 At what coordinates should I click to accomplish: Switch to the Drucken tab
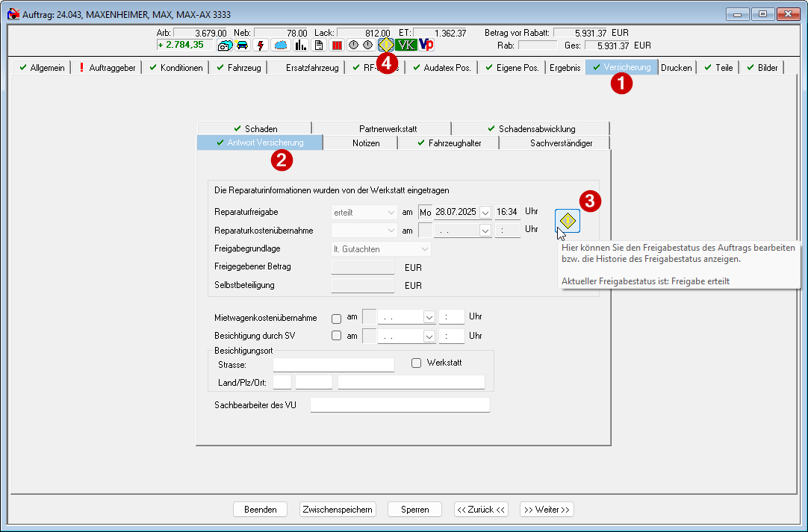[x=677, y=67]
